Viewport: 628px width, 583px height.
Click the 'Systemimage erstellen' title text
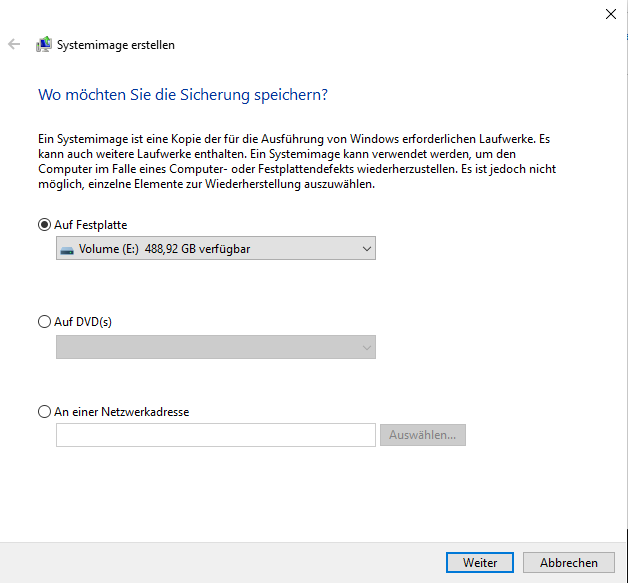116,45
